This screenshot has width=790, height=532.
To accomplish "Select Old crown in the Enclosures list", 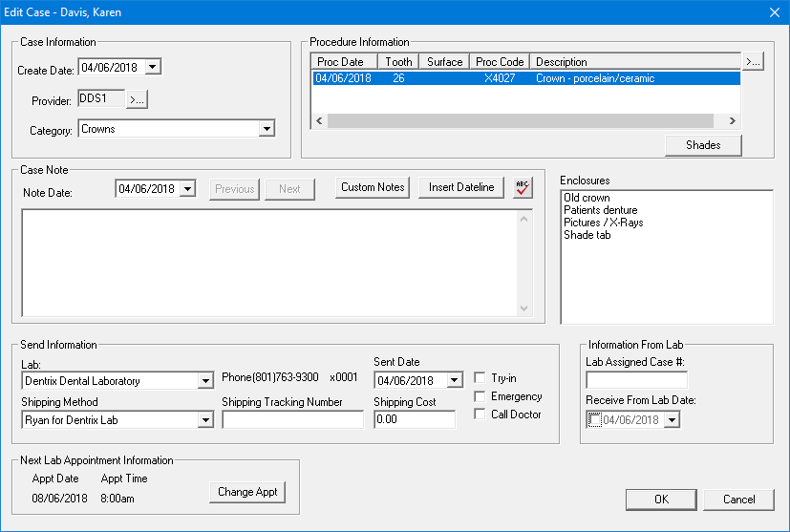I will tap(587, 198).
